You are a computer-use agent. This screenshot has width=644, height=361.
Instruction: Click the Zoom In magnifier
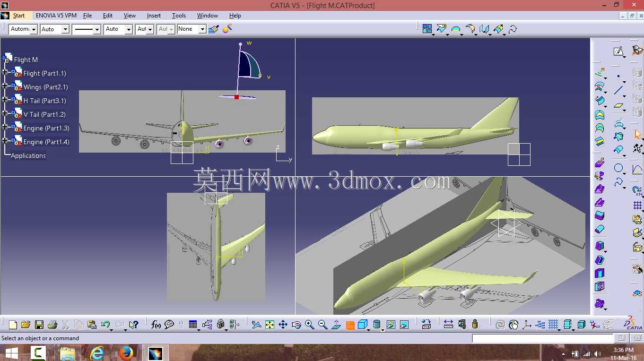click(x=310, y=325)
